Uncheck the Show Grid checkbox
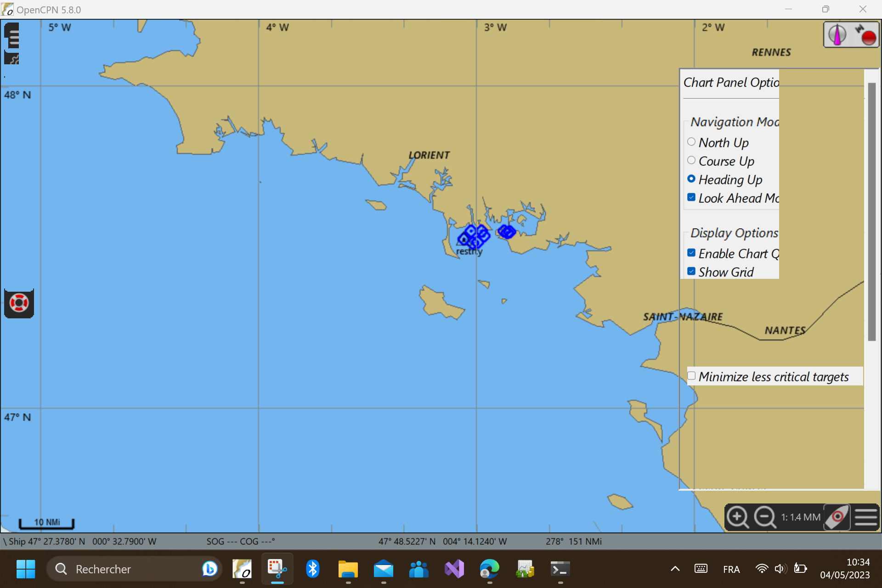 (x=691, y=271)
